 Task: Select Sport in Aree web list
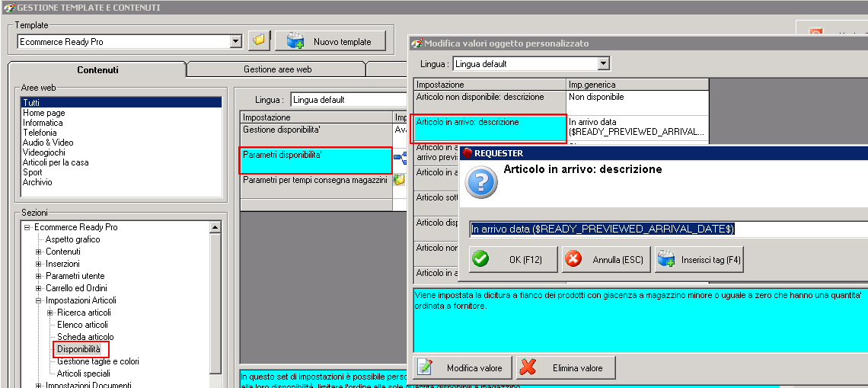32,172
